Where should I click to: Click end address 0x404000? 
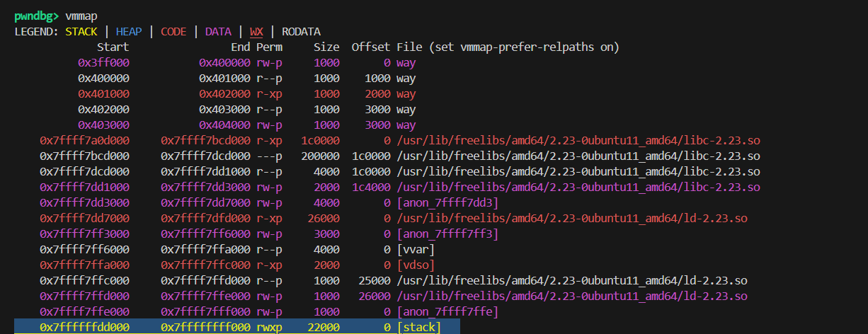tap(224, 125)
